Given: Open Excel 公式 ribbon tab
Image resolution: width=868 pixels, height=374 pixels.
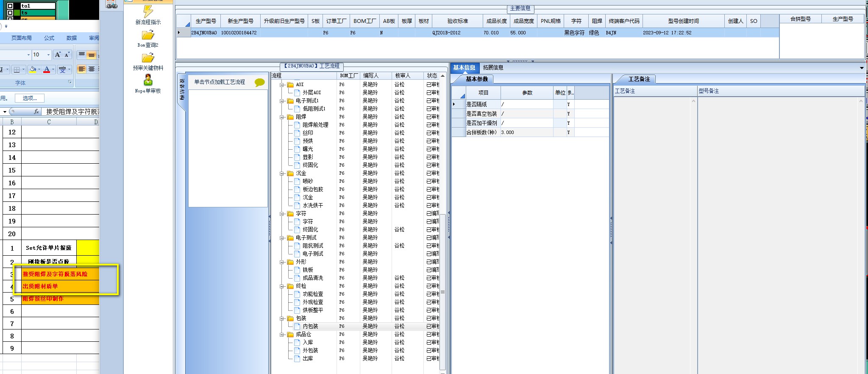Looking at the screenshot, I should pyautogui.click(x=49, y=38).
